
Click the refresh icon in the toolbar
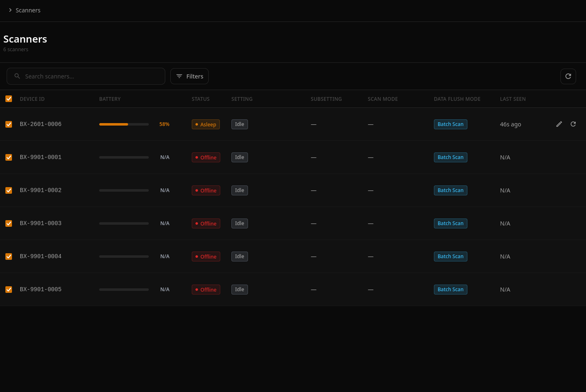(x=568, y=76)
